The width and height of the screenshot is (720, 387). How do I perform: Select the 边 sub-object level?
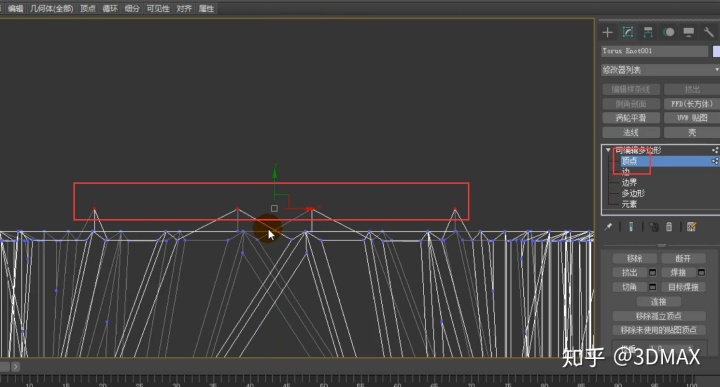pyautogui.click(x=625, y=172)
